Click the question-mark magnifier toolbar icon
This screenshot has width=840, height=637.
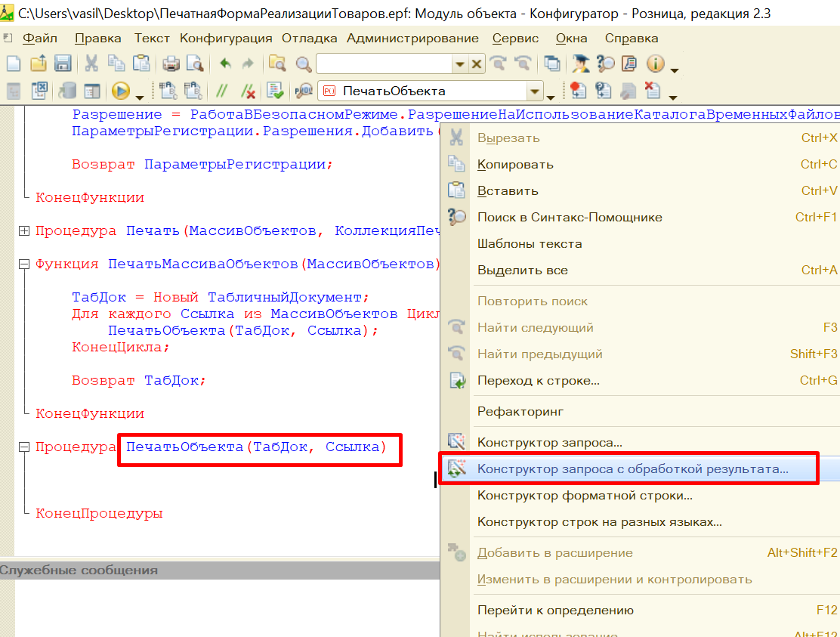[x=605, y=63]
